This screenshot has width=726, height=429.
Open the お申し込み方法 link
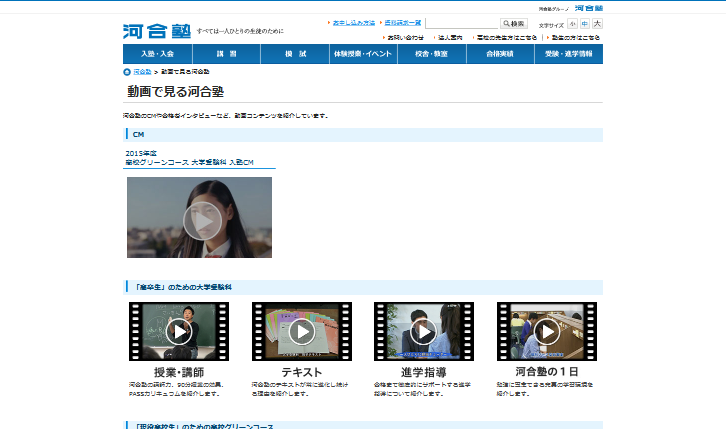tap(354, 23)
